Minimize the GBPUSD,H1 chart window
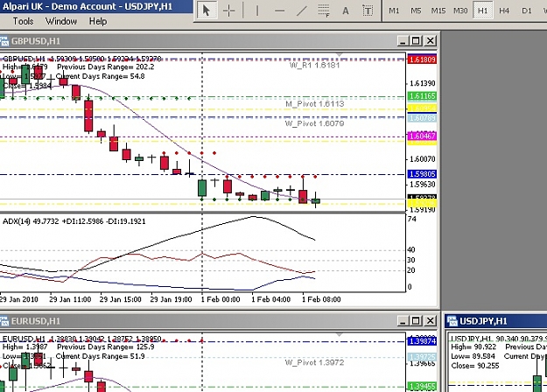The width and height of the screenshot is (547, 392). pos(403,41)
